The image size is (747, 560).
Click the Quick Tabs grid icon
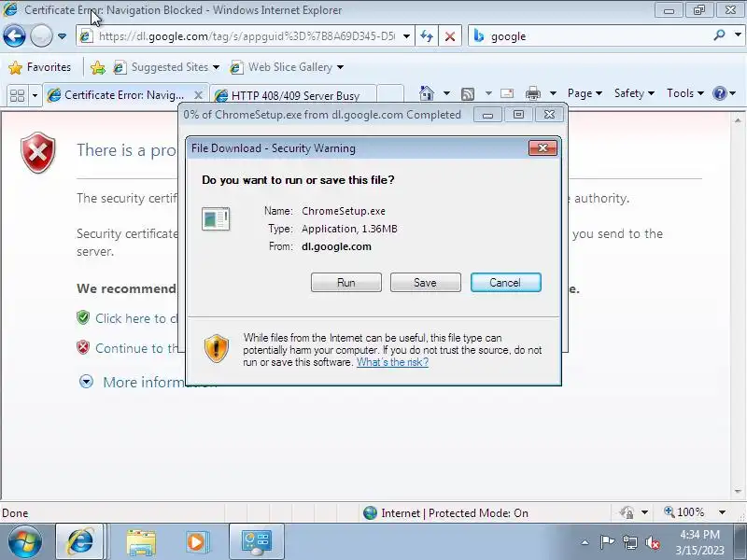pos(17,95)
